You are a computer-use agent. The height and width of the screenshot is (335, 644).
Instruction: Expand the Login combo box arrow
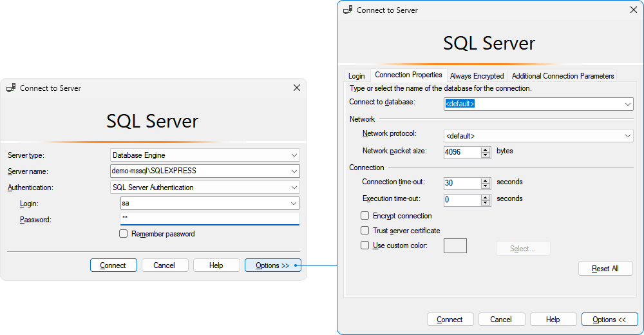[x=294, y=203]
